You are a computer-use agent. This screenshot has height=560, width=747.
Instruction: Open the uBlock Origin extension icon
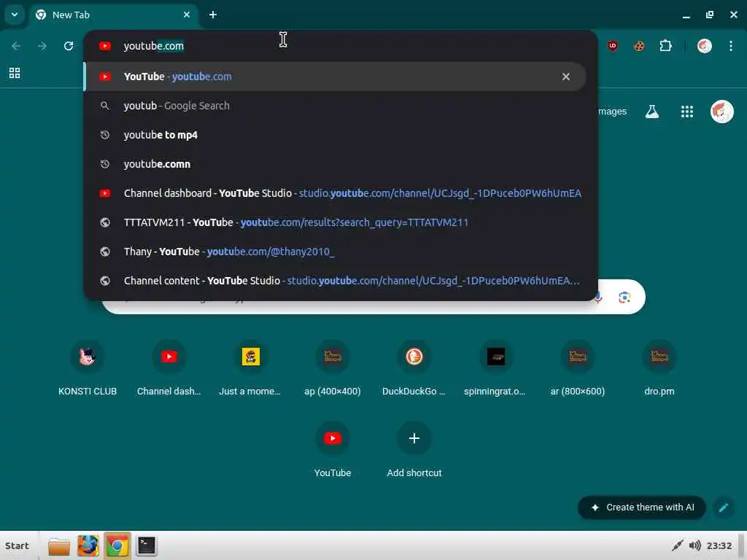pos(613,46)
